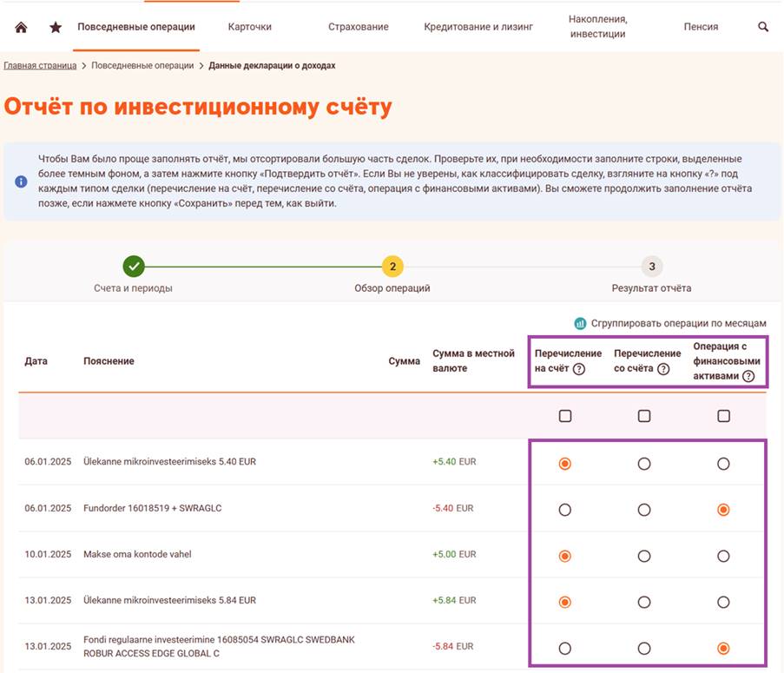Open favorites star icon
This screenshot has width=784, height=673.
point(56,27)
